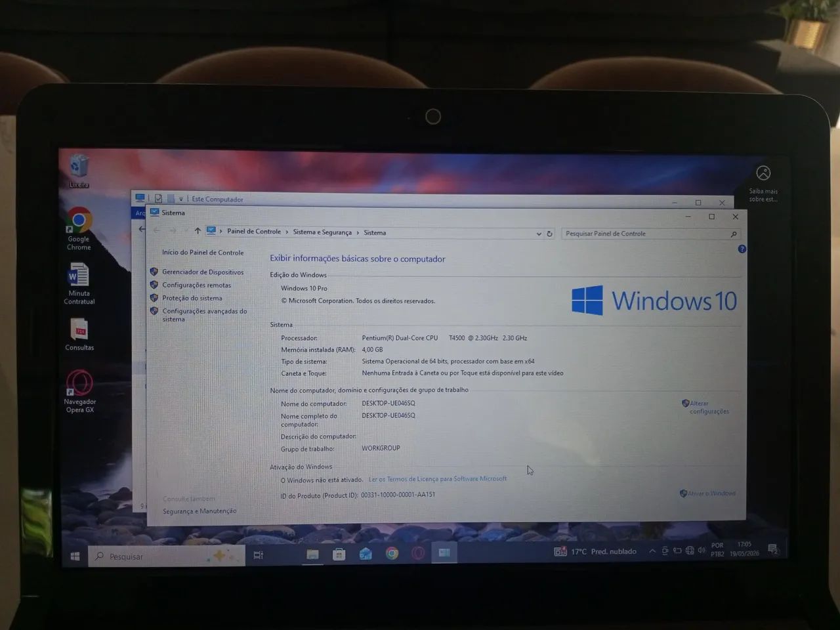Show hidden tray icons chevron
The image size is (840, 630).
(x=652, y=551)
